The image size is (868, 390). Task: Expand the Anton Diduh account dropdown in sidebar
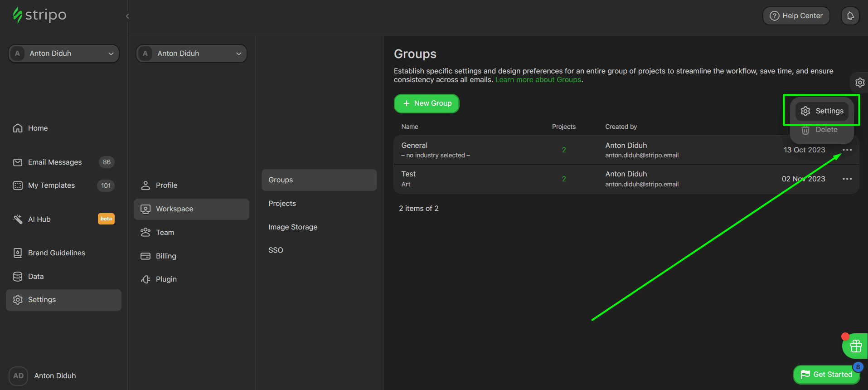[63, 54]
